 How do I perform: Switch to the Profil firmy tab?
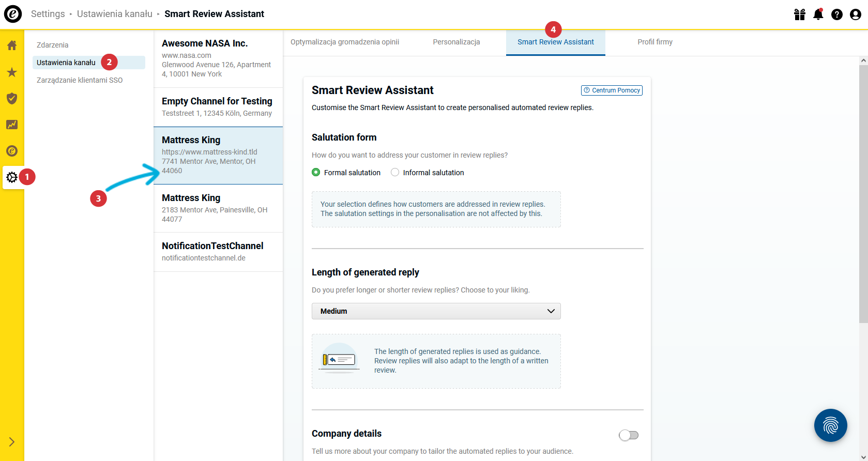[655, 42]
